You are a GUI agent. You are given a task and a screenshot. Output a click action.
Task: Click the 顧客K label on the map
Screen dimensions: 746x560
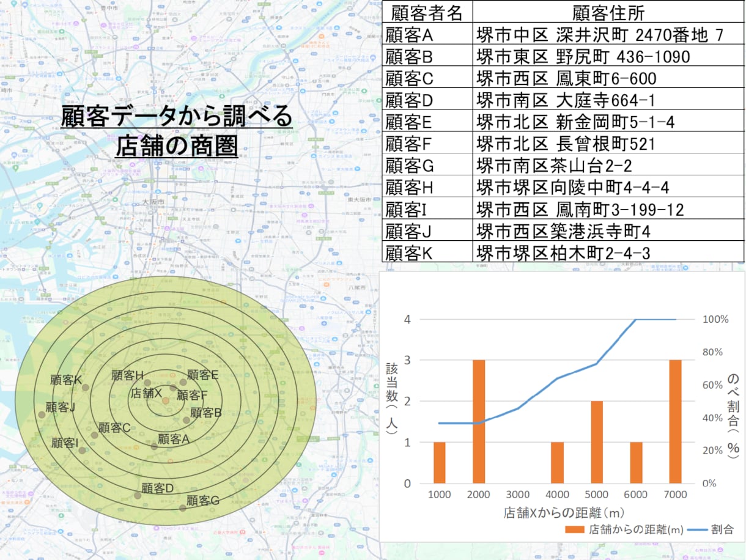(66, 380)
